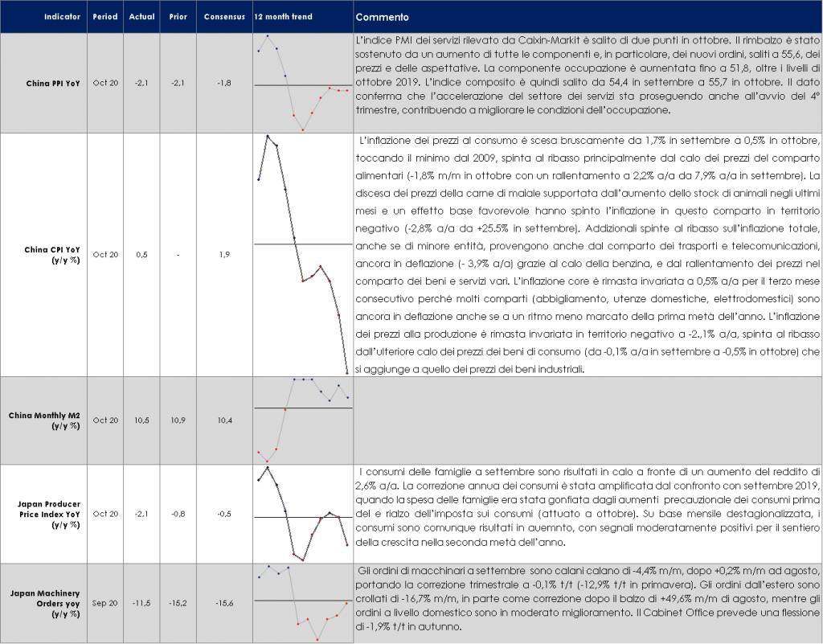The height and width of the screenshot is (644, 823).
Task: Select the Japan consensus value -15,6
Action: [223, 602]
